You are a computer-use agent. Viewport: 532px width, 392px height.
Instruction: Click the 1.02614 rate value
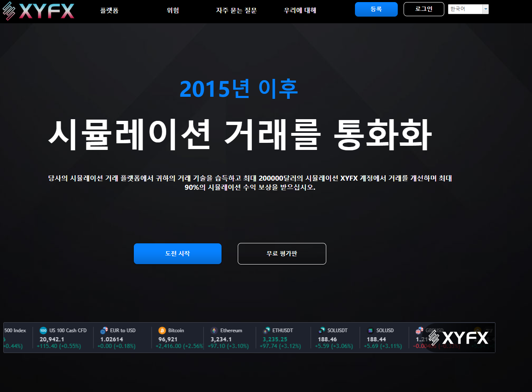pyautogui.click(x=112, y=339)
